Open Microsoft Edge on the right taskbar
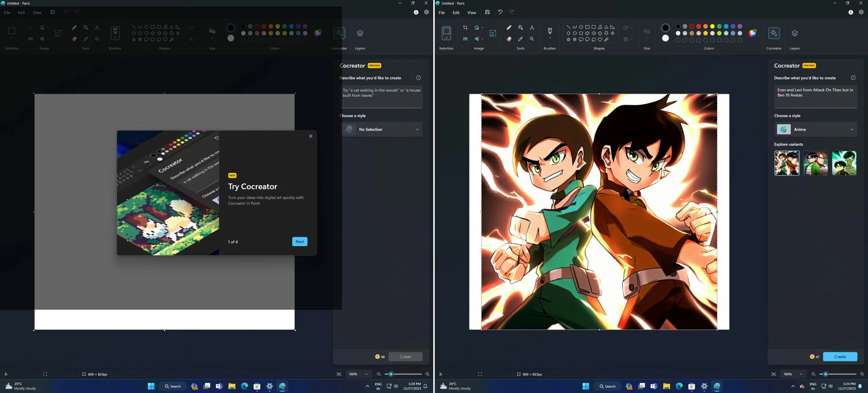868x393 pixels. (679, 386)
